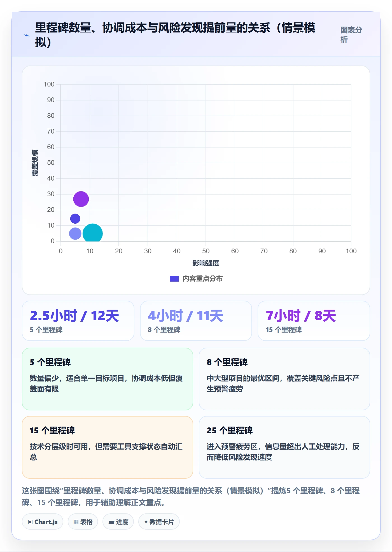Open the orange 15 个里程碑 description card
This screenshot has width=392, height=552.
coord(108,447)
